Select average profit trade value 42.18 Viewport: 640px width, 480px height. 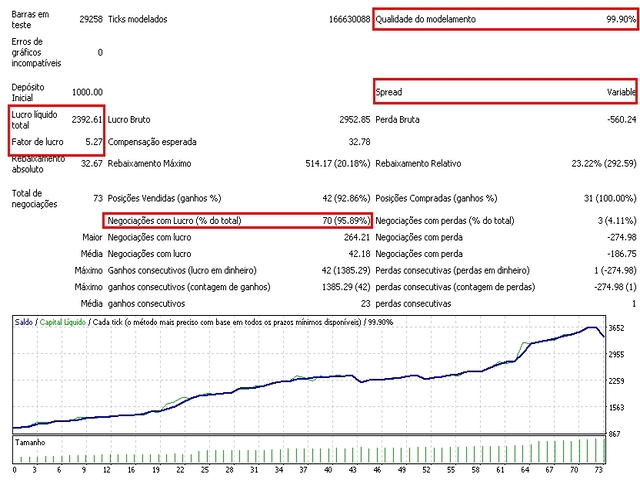359,254
